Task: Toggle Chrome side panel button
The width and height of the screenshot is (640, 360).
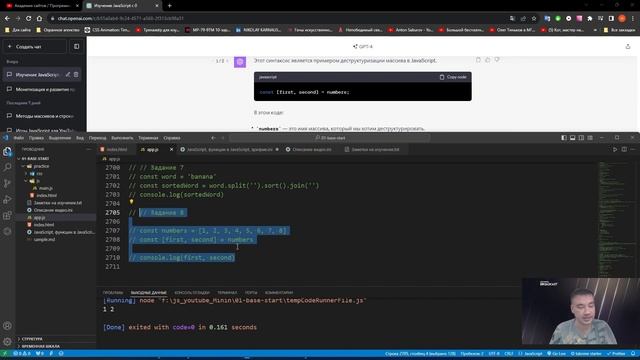Action: tap(611, 18)
